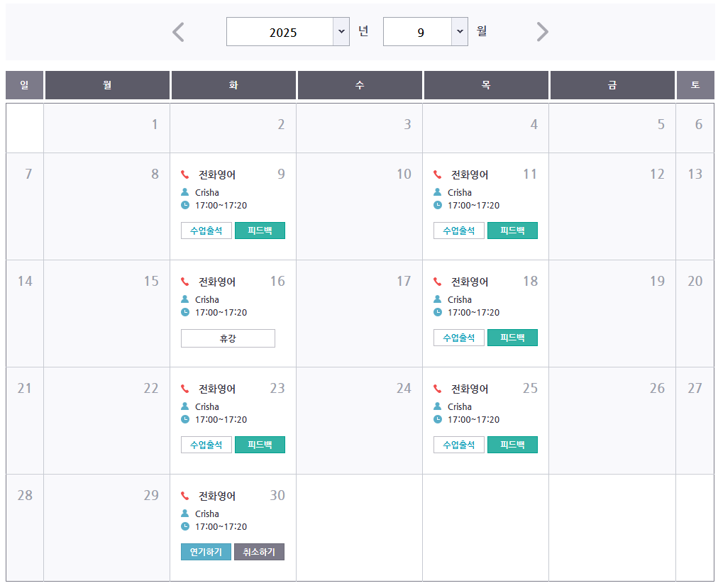The width and height of the screenshot is (718, 588).
Task: Click red phone icon on September 18
Action: [438, 282]
